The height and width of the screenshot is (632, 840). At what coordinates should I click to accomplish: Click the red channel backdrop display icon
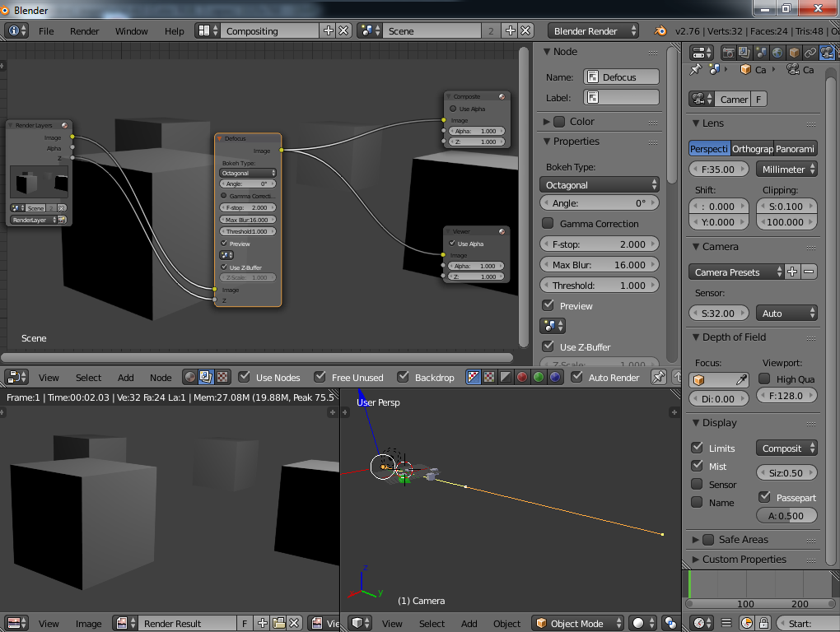point(522,377)
